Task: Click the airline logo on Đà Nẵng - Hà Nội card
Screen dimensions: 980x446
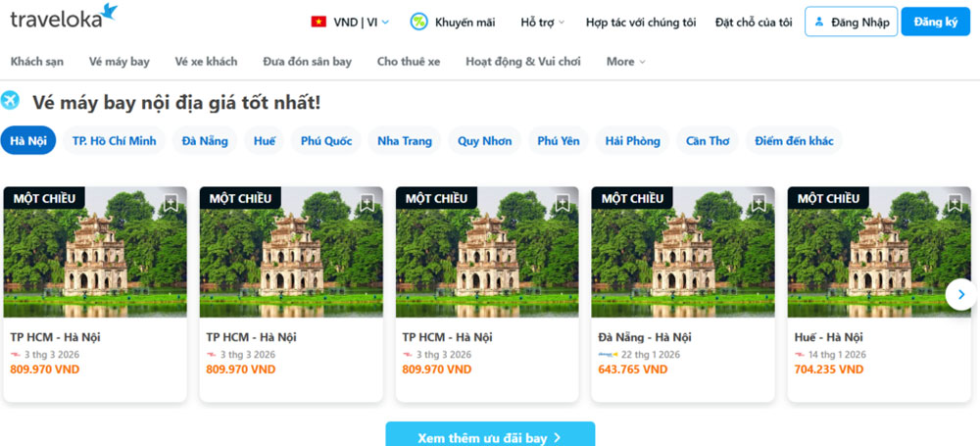Action: point(608,355)
